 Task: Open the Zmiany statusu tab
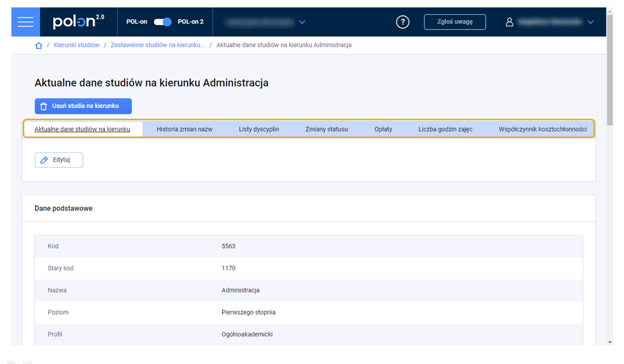[327, 129]
